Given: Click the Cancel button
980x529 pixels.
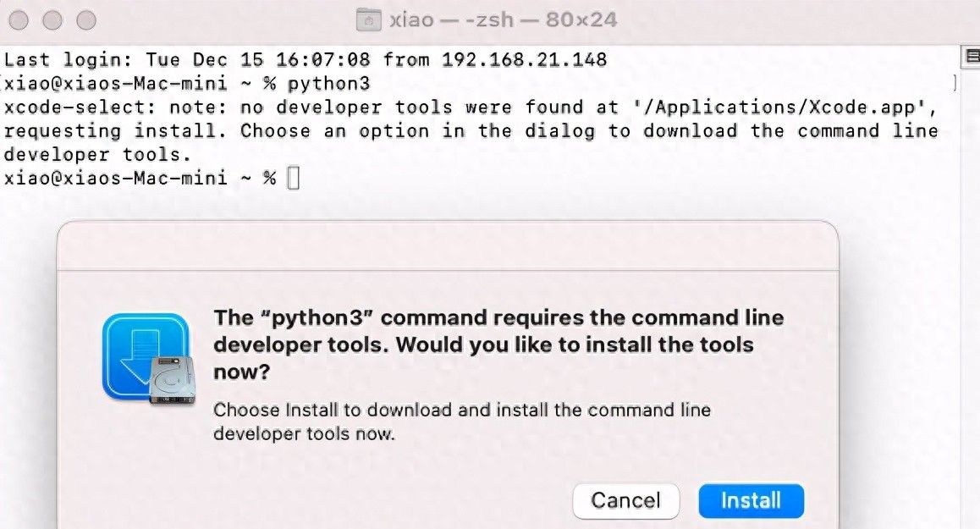Looking at the screenshot, I should (x=625, y=500).
